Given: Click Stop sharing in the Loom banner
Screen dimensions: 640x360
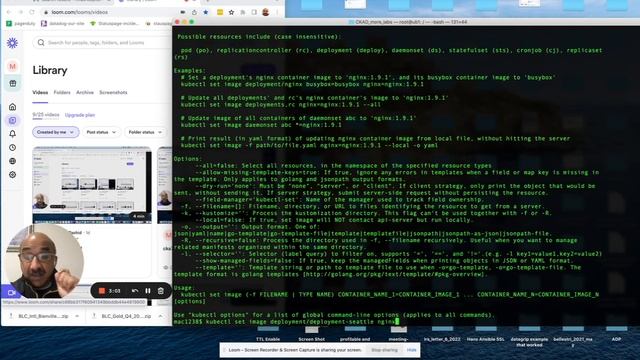Looking at the screenshot, I should point(384,350).
